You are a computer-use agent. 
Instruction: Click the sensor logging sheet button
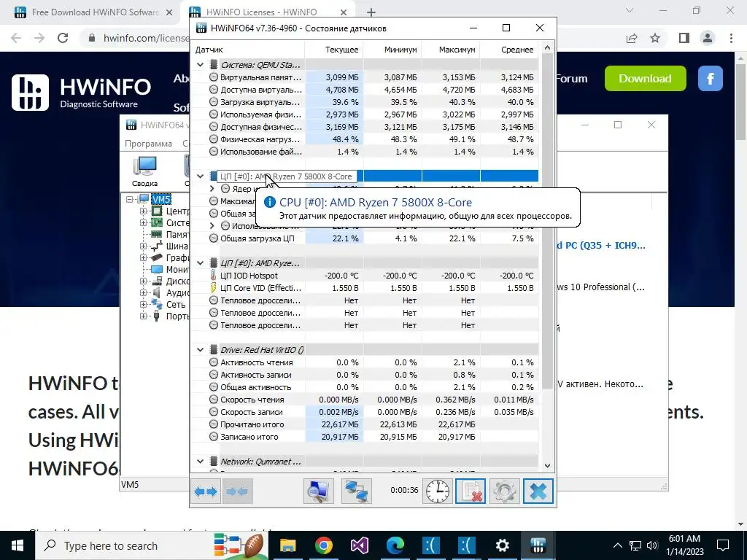click(x=471, y=491)
